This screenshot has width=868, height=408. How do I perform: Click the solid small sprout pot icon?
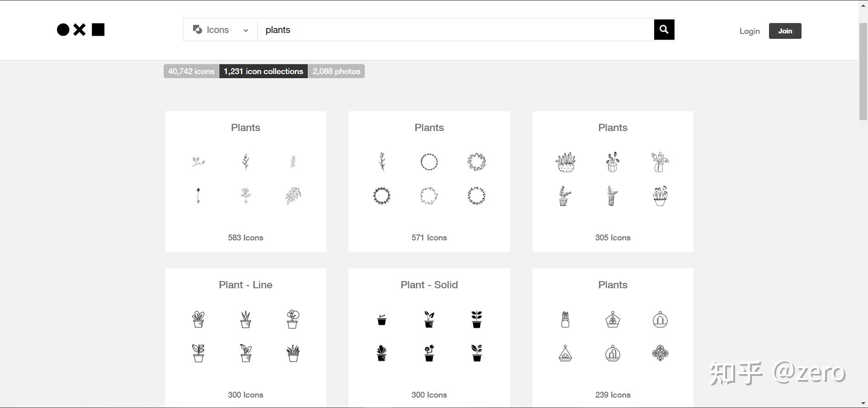(382, 319)
